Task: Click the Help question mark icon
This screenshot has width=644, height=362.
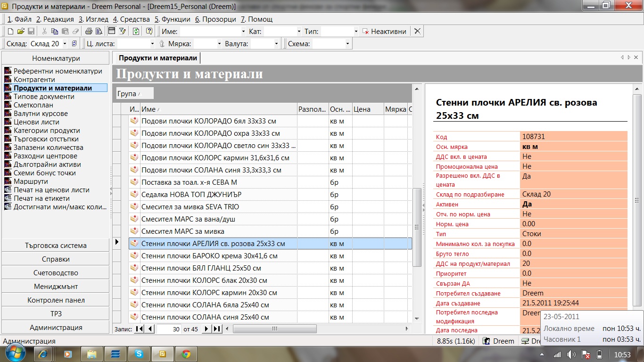Action: 149,32
